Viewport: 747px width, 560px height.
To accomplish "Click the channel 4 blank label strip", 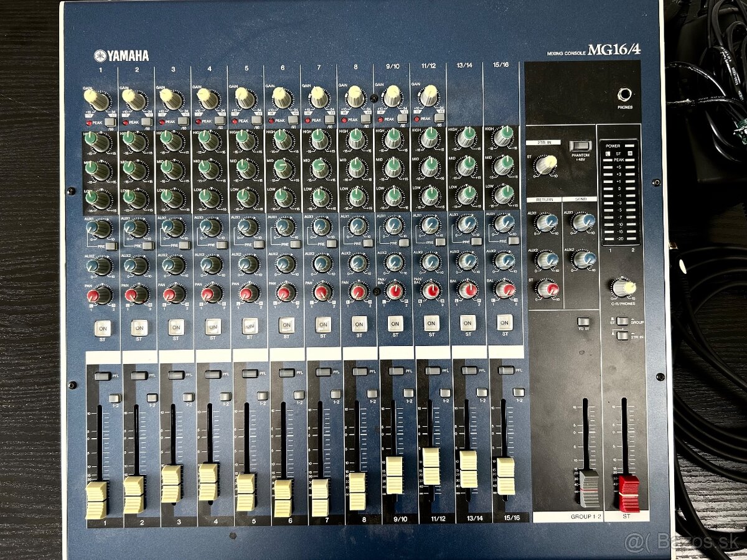I will pos(213,357).
